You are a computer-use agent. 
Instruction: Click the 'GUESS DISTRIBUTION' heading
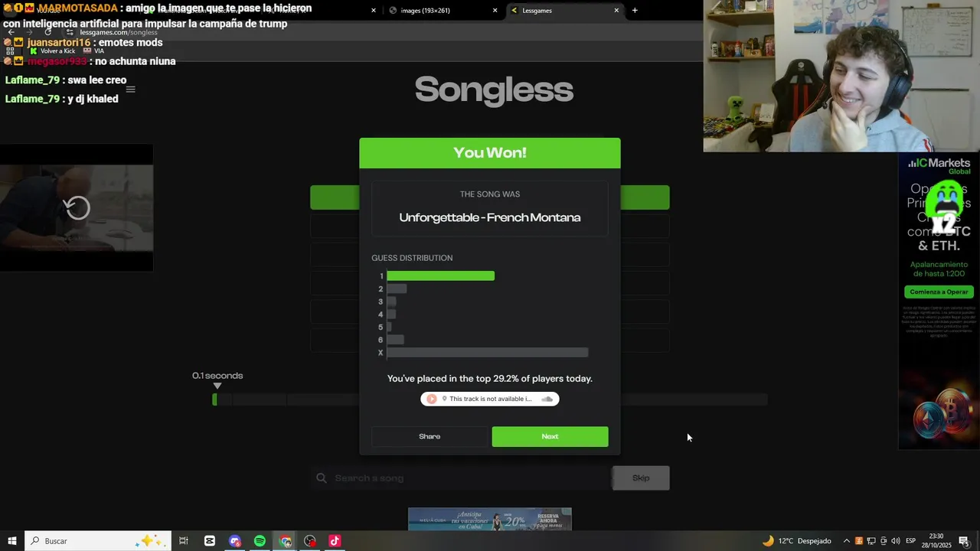[x=412, y=258]
